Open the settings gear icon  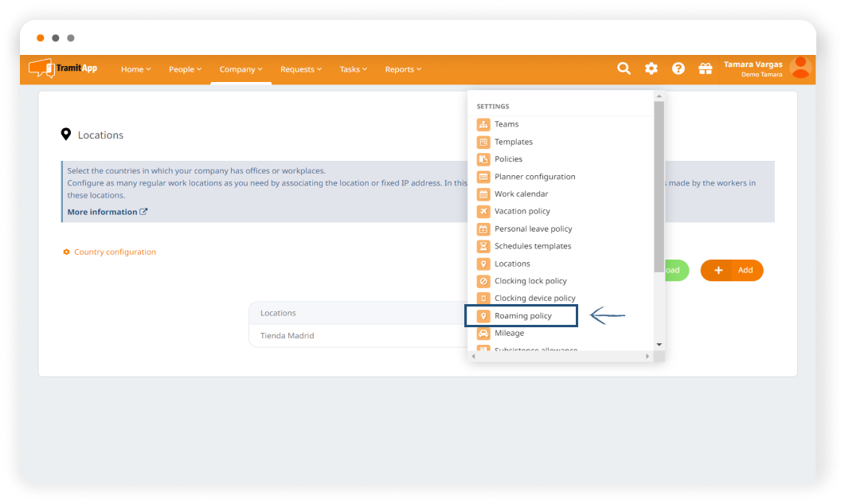click(651, 69)
